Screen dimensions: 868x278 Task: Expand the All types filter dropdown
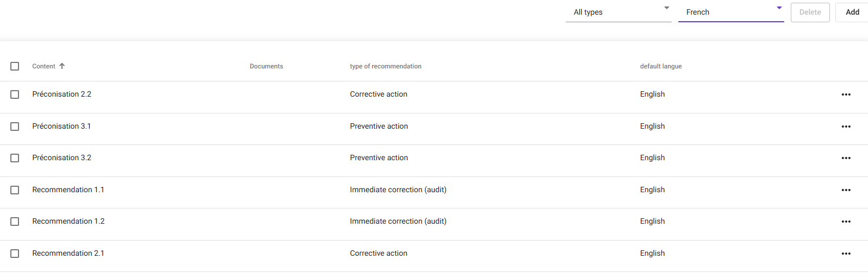pyautogui.click(x=618, y=12)
